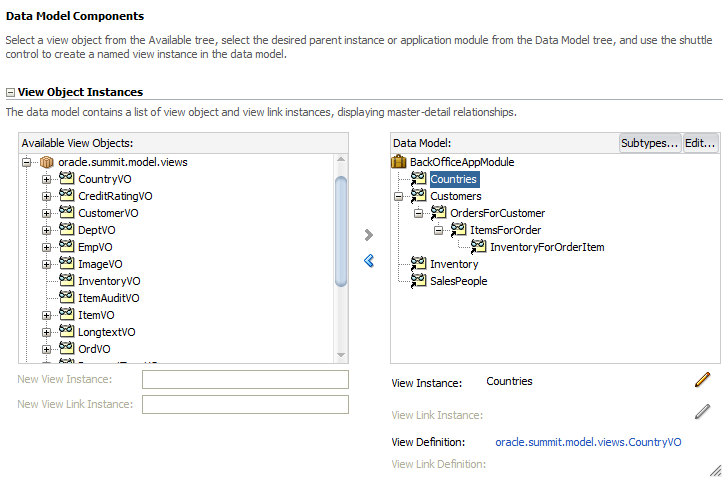Select the Inventory label in Data Model

tap(454, 264)
